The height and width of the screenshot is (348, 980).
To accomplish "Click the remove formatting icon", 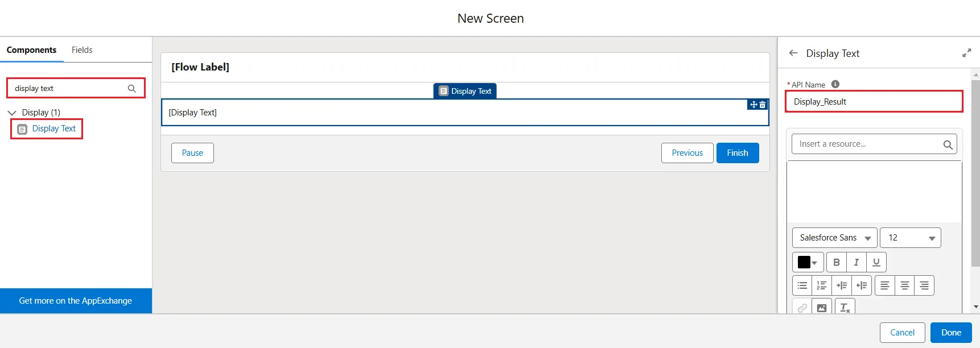I will pos(845,308).
